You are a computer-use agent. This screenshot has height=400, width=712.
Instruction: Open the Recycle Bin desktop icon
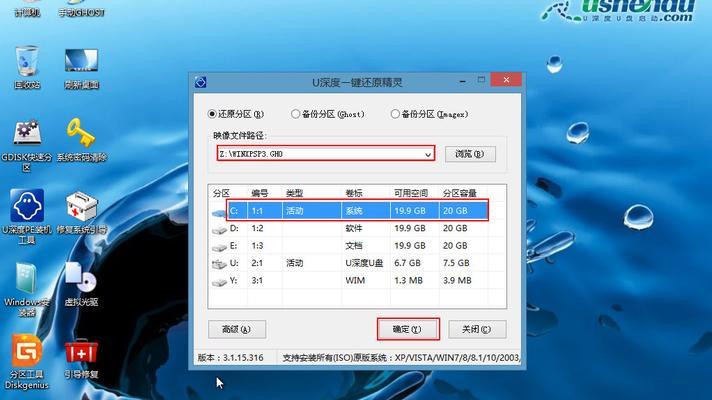coord(27,62)
